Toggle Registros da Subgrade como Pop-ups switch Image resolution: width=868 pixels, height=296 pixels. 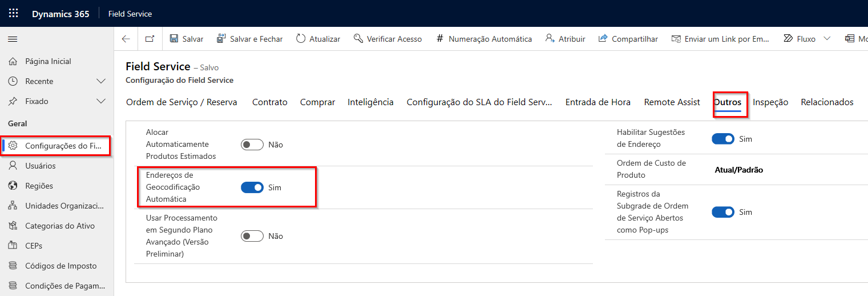click(723, 212)
